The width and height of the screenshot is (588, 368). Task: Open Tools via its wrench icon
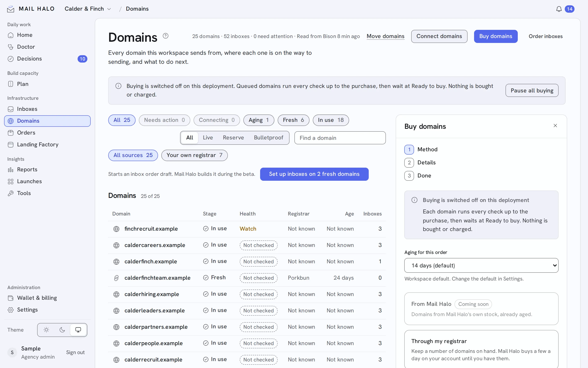(x=11, y=193)
